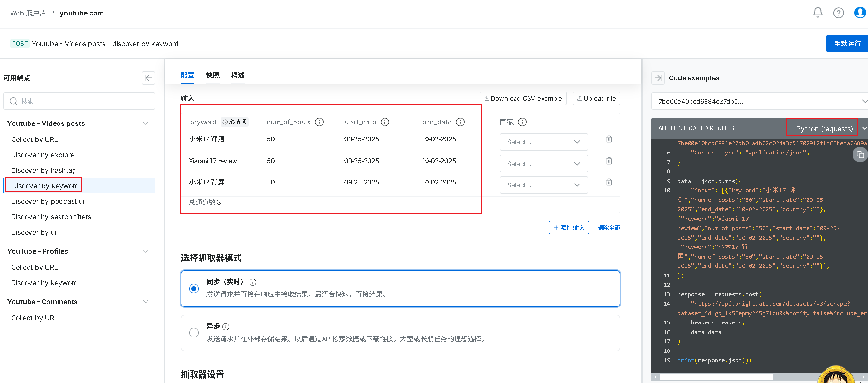The width and height of the screenshot is (868, 383).
Task: Show info for 异步 mode
Action: pos(226,327)
